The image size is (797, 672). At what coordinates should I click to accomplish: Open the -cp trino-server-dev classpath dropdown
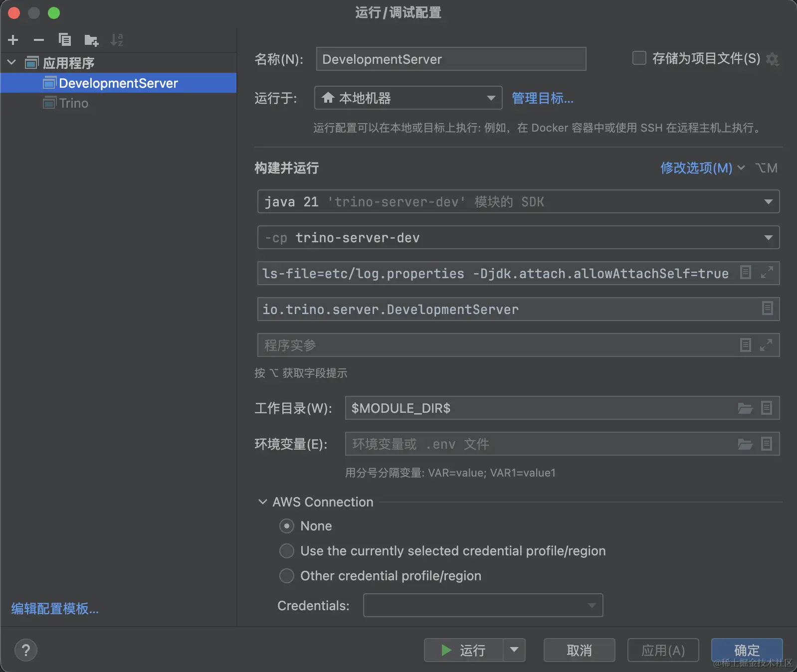click(x=518, y=237)
